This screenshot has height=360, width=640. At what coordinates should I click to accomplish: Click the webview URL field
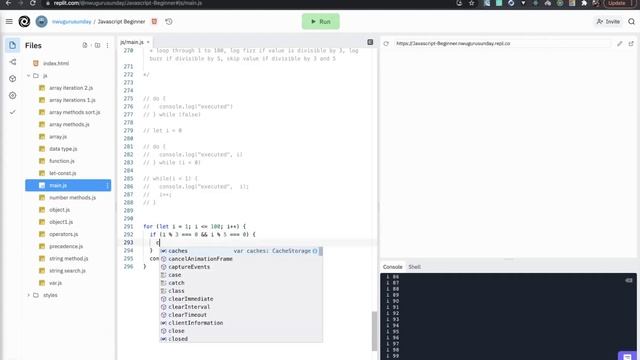tap(502, 43)
